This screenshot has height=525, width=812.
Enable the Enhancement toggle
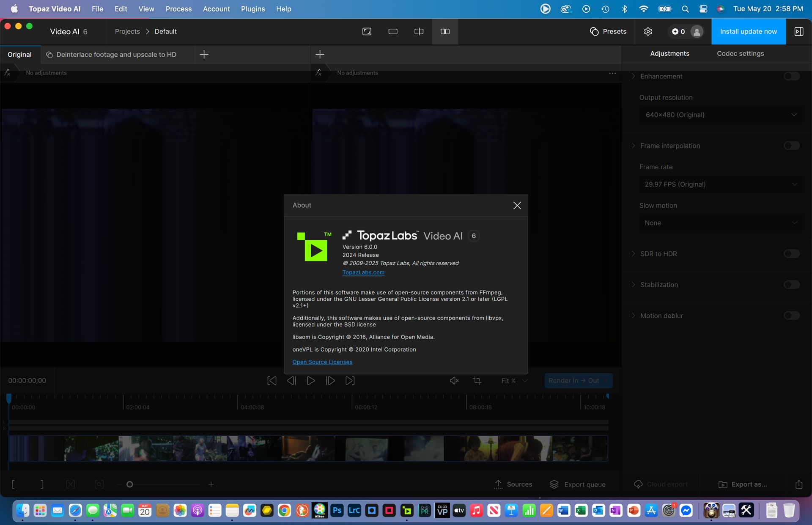[x=791, y=76]
